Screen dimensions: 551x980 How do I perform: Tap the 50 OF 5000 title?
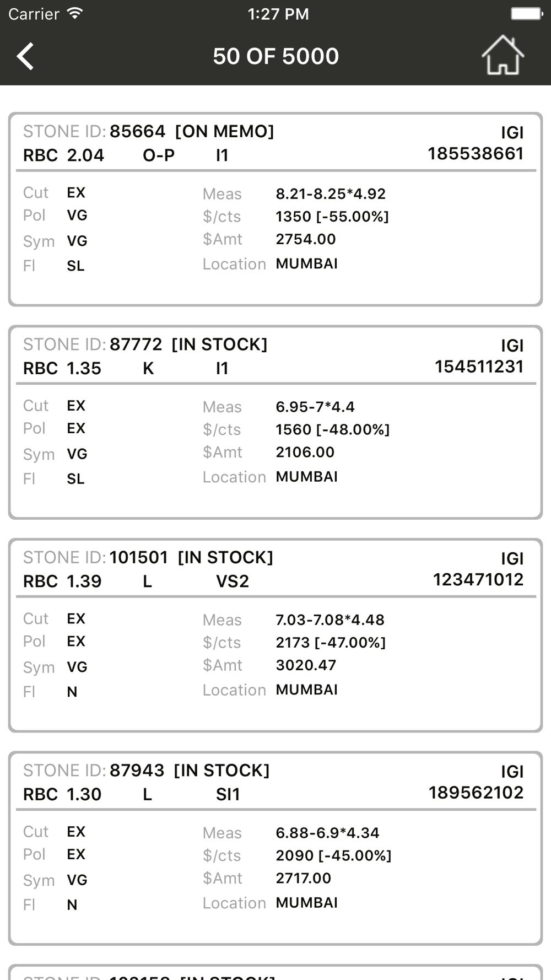(275, 56)
